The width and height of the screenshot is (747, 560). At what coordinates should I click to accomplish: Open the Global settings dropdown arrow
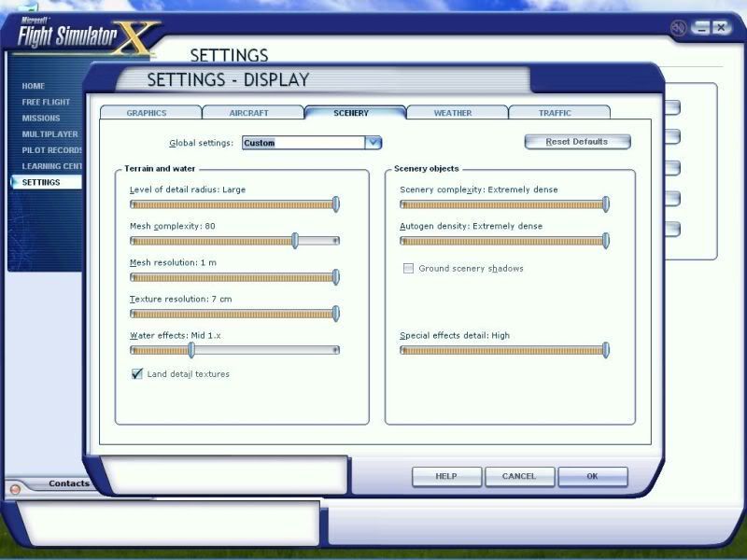[x=373, y=143]
